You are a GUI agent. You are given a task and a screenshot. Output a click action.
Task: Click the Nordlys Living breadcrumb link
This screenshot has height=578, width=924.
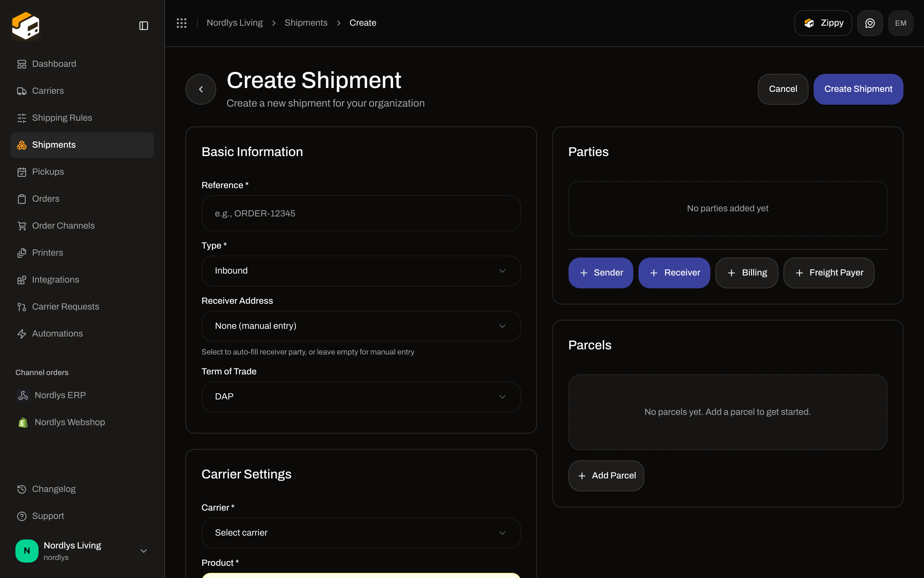(235, 23)
